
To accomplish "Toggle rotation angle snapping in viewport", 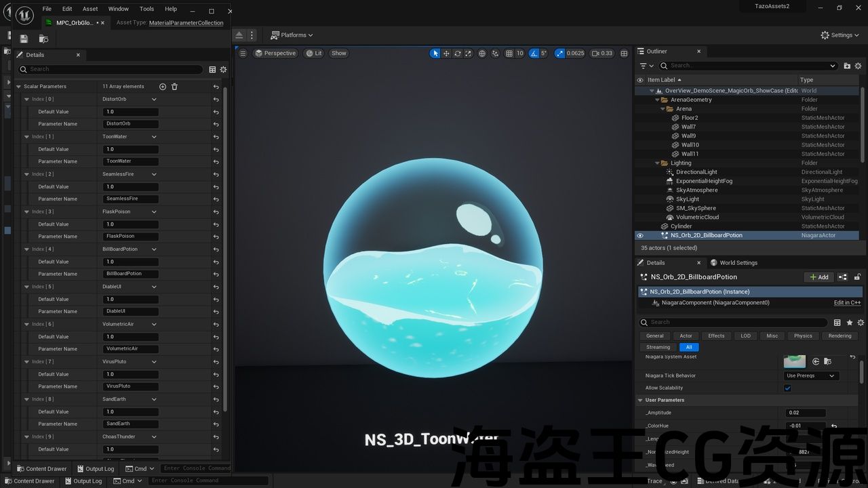I will point(534,54).
